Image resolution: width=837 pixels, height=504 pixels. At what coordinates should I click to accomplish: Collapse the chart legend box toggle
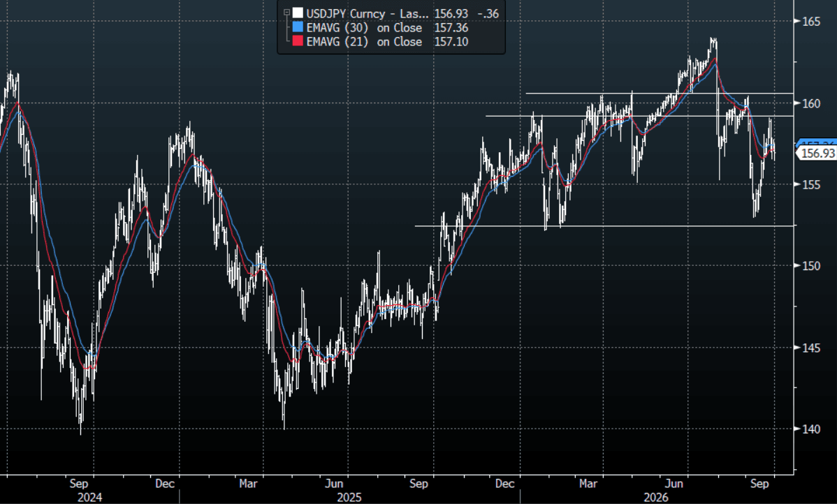pyautogui.click(x=286, y=13)
